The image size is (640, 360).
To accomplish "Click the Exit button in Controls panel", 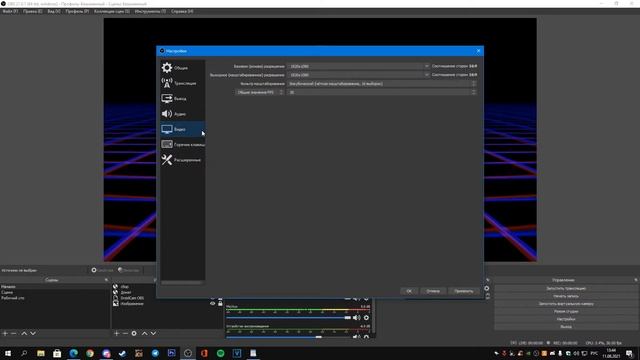I will coord(566,327).
